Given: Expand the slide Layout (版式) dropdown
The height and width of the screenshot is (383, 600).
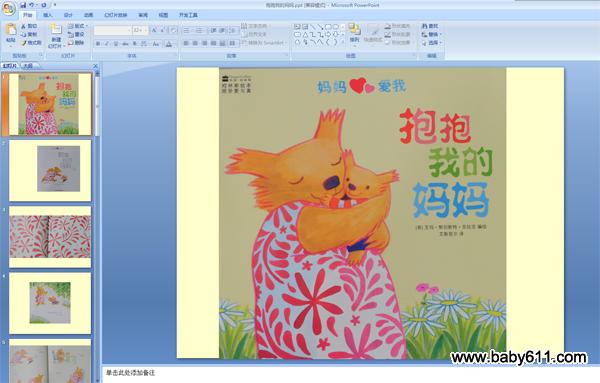Looking at the screenshot, I should point(78,26).
